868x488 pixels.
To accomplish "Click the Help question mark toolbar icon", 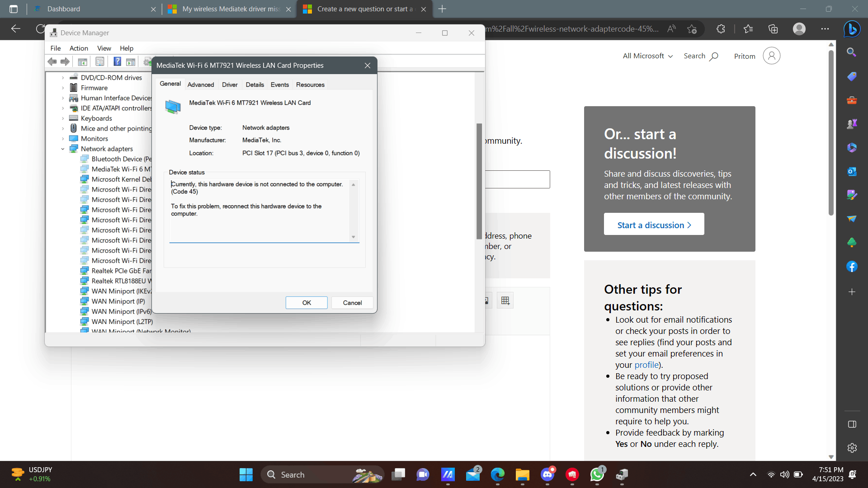I will pos(117,61).
